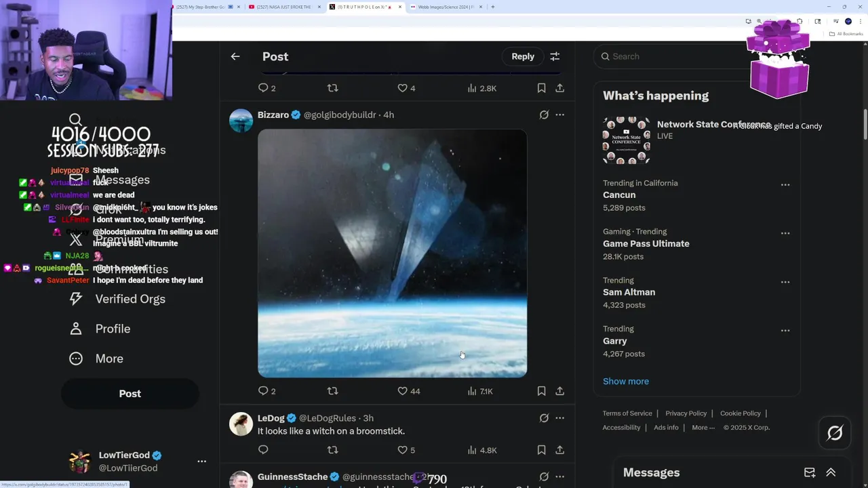Switch to the NASA JUST BROKE browser tab
Screen dimensions: 868x488
tap(283, 7)
